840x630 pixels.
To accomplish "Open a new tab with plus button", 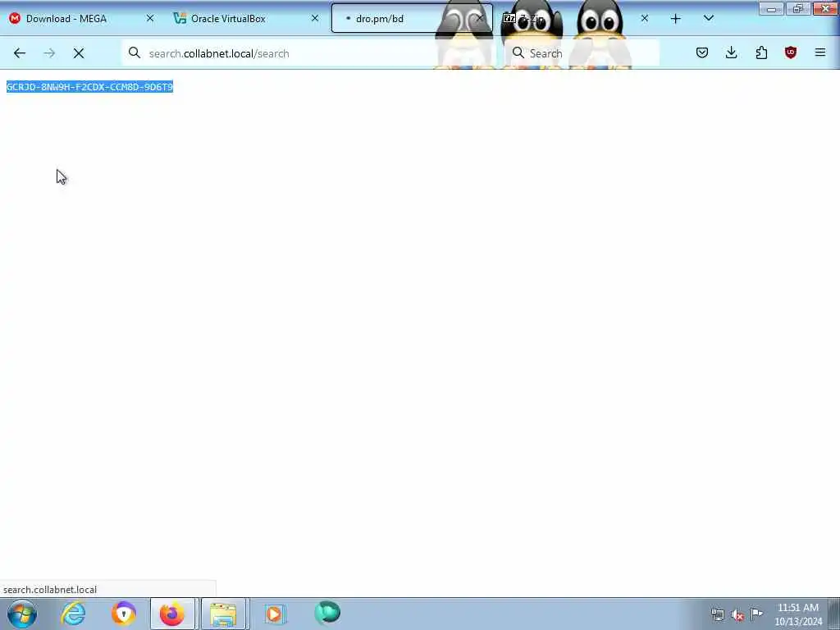I will coord(676,19).
